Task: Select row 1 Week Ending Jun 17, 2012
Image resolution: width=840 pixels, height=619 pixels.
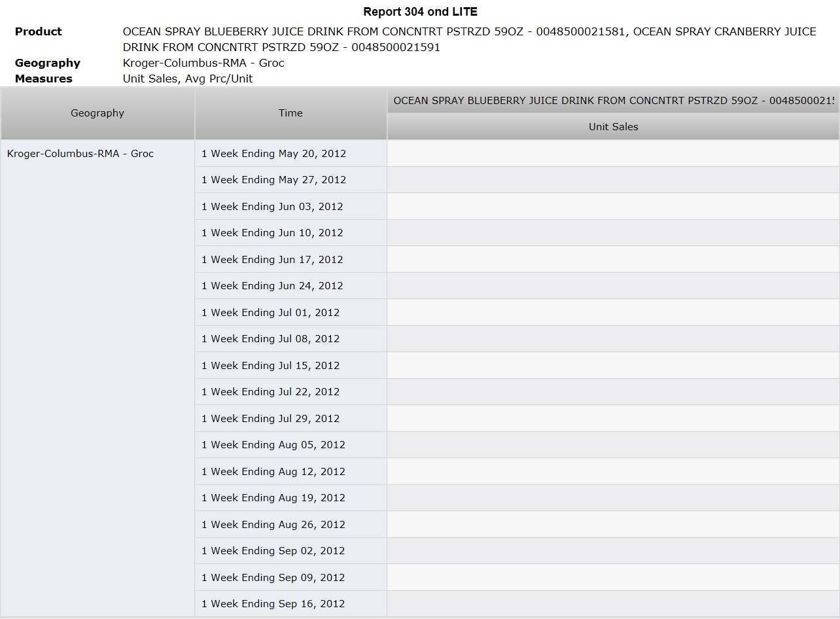Action: [x=290, y=260]
